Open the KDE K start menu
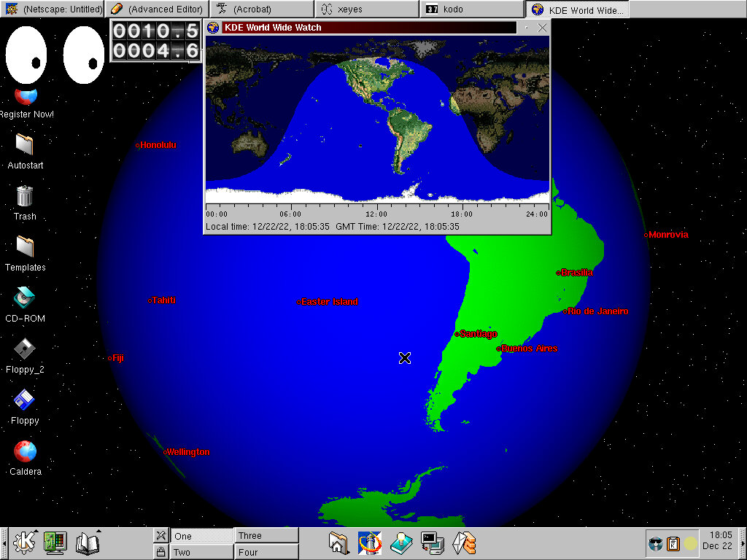The image size is (747, 560). [x=25, y=542]
